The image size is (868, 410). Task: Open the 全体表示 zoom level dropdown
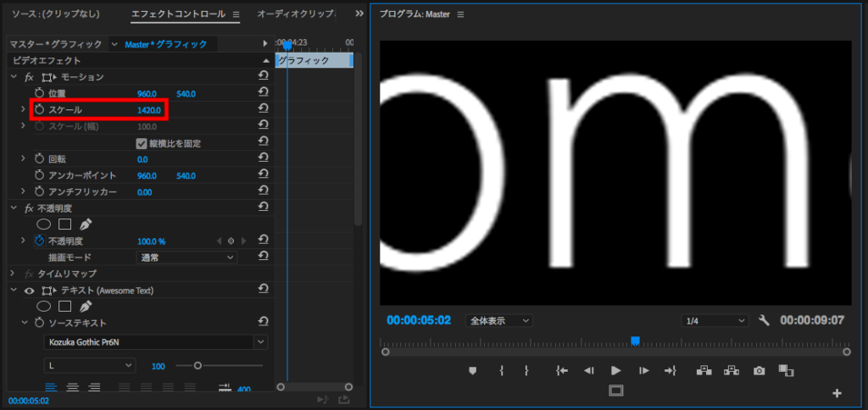(x=499, y=320)
